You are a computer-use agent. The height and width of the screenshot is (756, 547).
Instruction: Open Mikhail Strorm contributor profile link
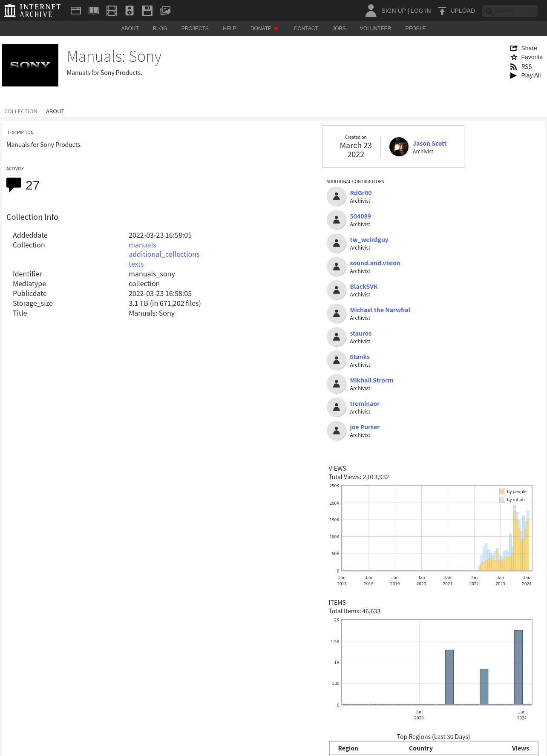[x=371, y=380]
